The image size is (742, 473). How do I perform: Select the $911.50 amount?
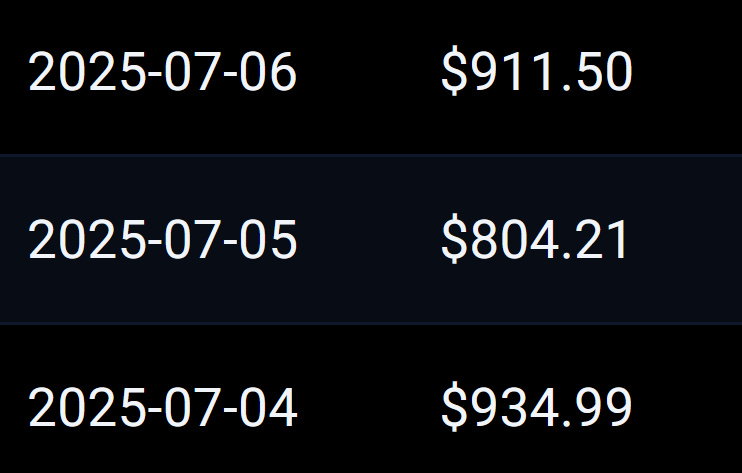[x=536, y=73]
